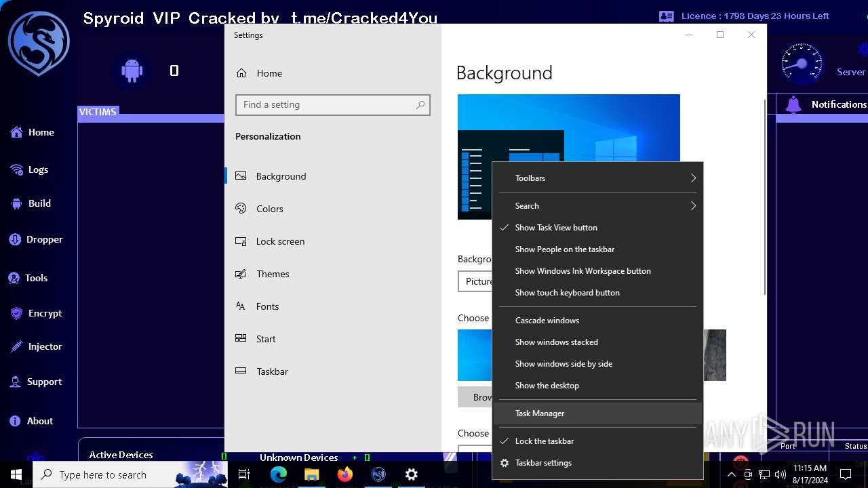The width and height of the screenshot is (868, 488).
Task: Open Taskbar settings from context menu
Action: click(x=597, y=463)
